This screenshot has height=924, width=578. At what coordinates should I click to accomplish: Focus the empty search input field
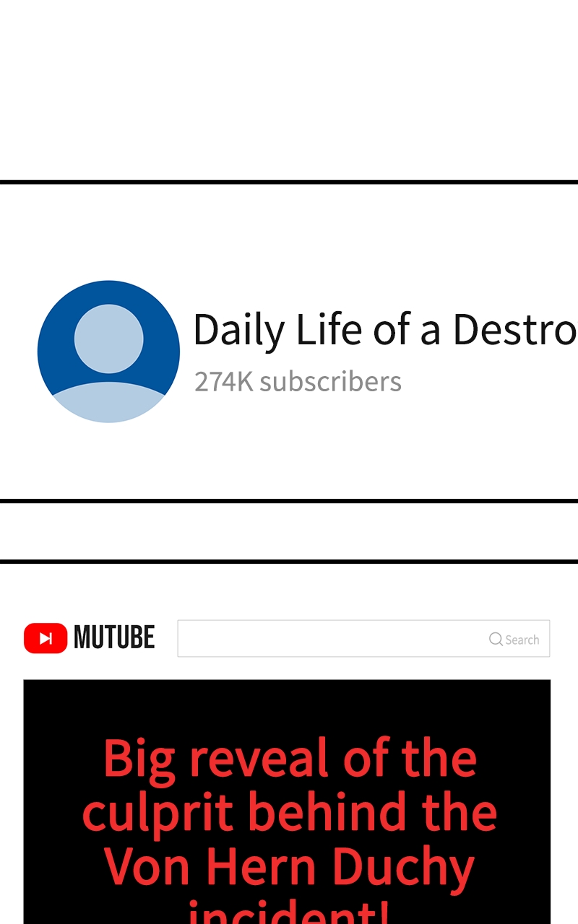tap(363, 638)
